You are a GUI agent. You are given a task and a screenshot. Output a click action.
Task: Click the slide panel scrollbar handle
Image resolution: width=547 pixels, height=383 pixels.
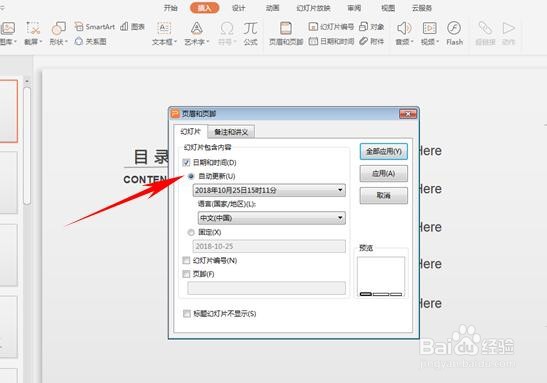27,145
